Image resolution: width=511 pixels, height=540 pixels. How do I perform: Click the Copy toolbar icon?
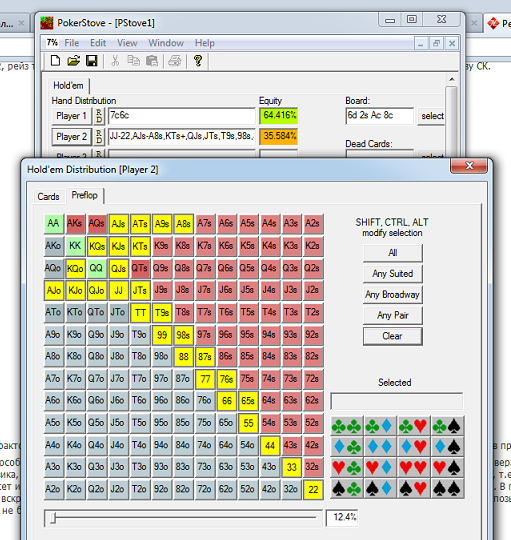[x=133, y=61]
